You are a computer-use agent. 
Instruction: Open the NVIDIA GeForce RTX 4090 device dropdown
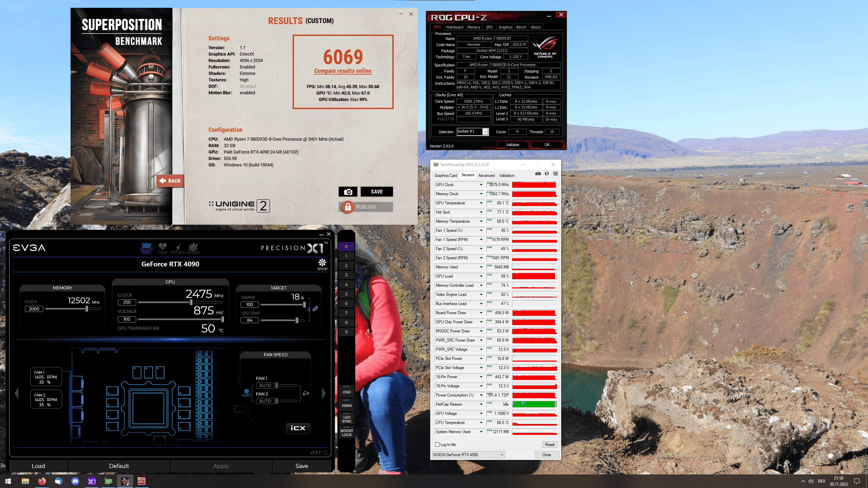(468, 455)
